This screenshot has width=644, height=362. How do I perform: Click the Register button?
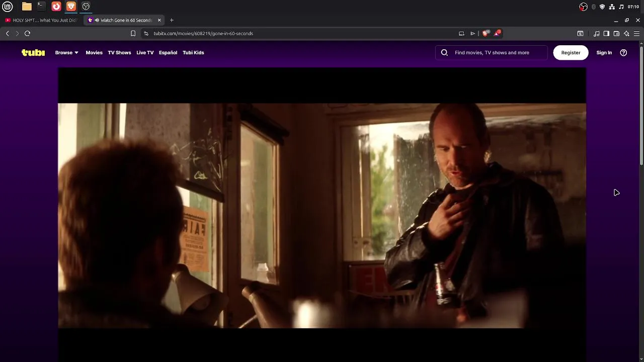571,52
